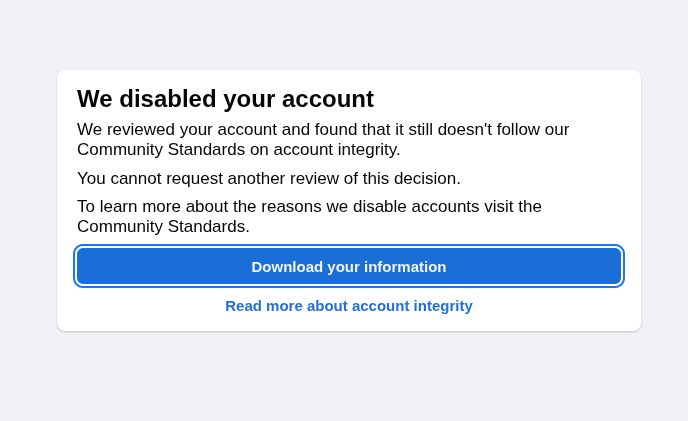
Task: Click the paragraph beginning "We reviewed your account"
Action: tap(323, 139)
